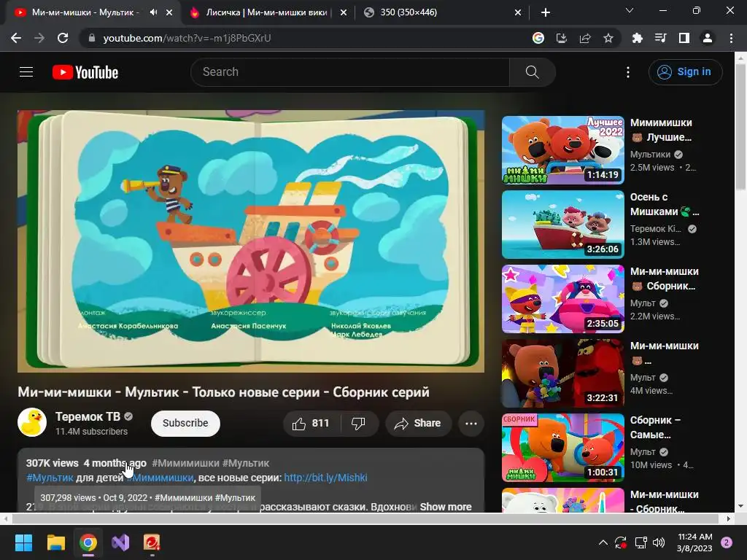
Task: Like the video with thumbs up
Action: pyautogui.click(x=311, y=424)
